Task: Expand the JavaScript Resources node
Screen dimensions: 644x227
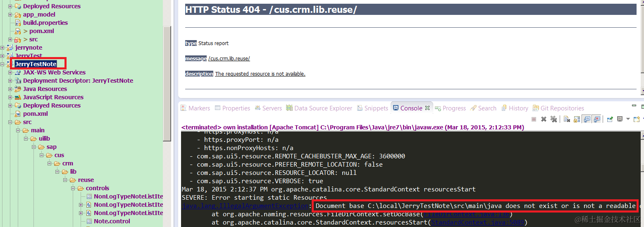Action: pyautogui.click(x=10, y=97)
